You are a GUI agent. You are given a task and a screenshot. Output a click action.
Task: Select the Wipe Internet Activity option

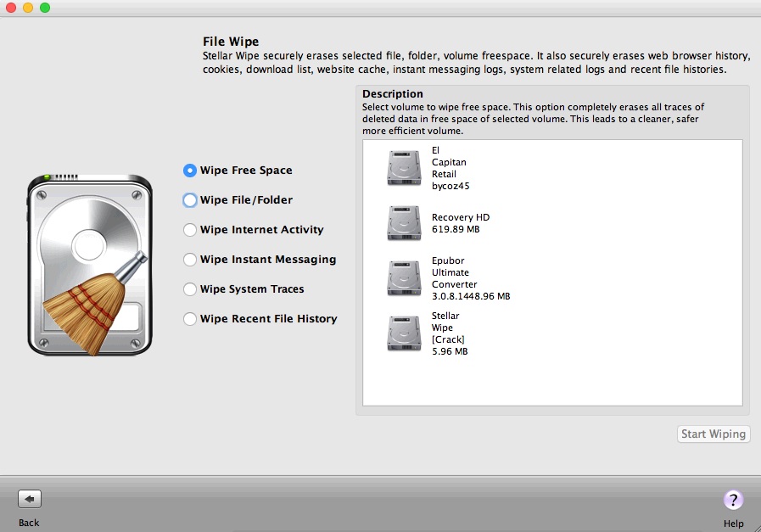pyautogui.click(x=190, y=230)
